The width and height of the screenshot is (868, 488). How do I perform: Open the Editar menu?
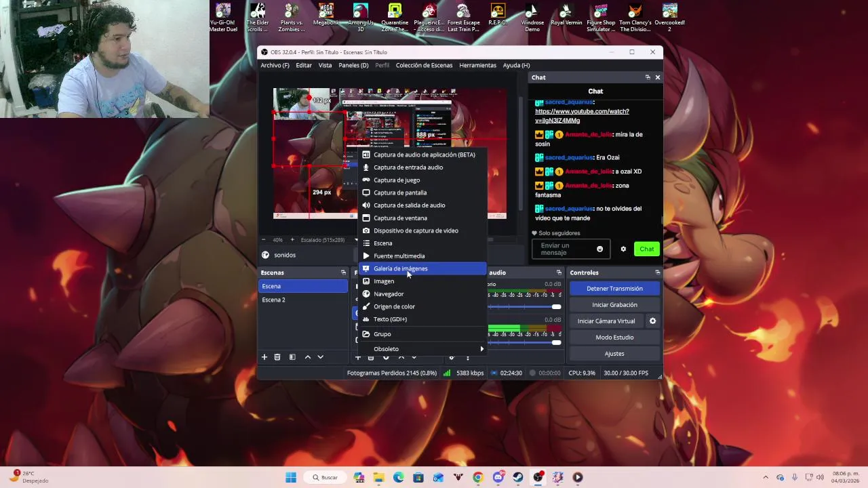tap(304, 65)
